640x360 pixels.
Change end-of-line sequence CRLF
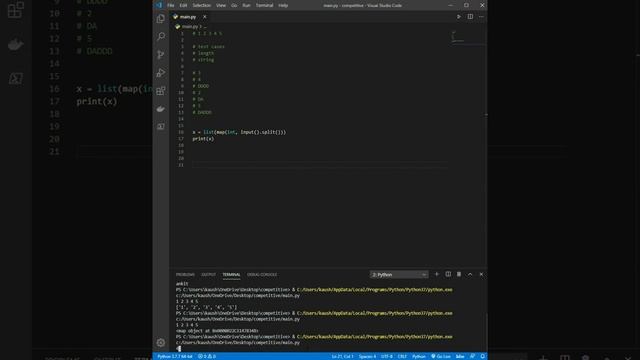click(402, 356)
